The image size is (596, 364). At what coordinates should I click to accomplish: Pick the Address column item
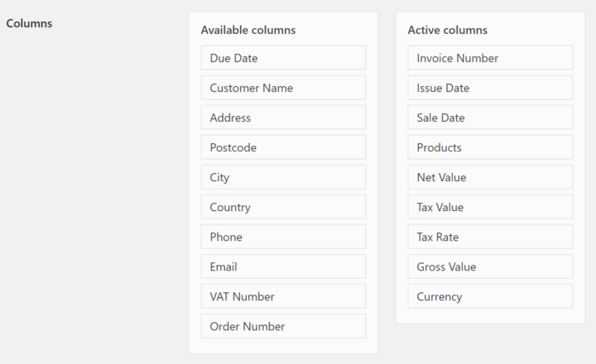tap(283, 117)
